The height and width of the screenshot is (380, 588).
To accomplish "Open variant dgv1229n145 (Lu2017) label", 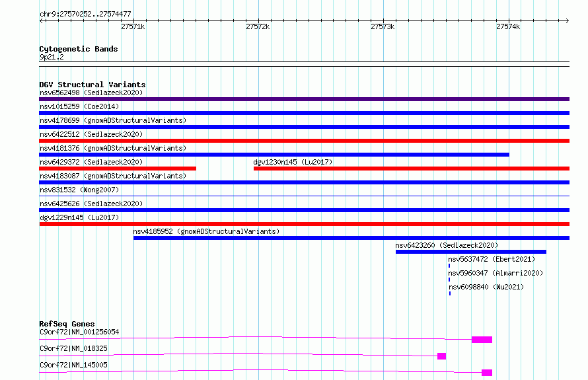I will 79,217.
